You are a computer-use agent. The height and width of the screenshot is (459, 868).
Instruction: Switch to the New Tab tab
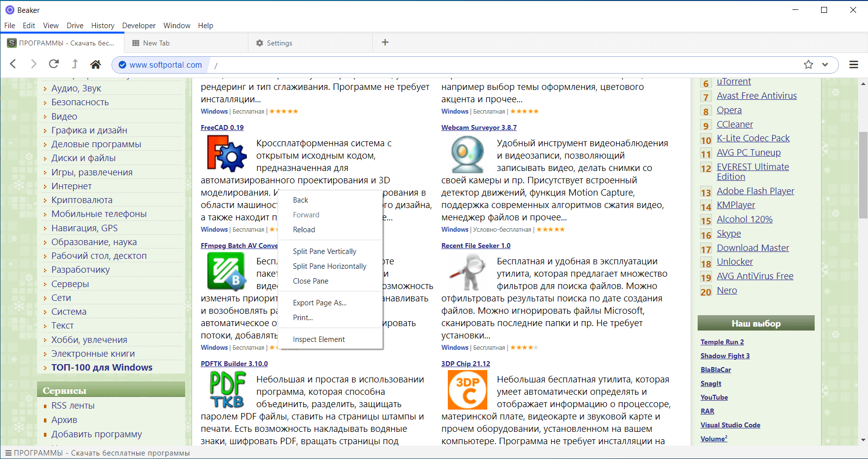point(186,43)
